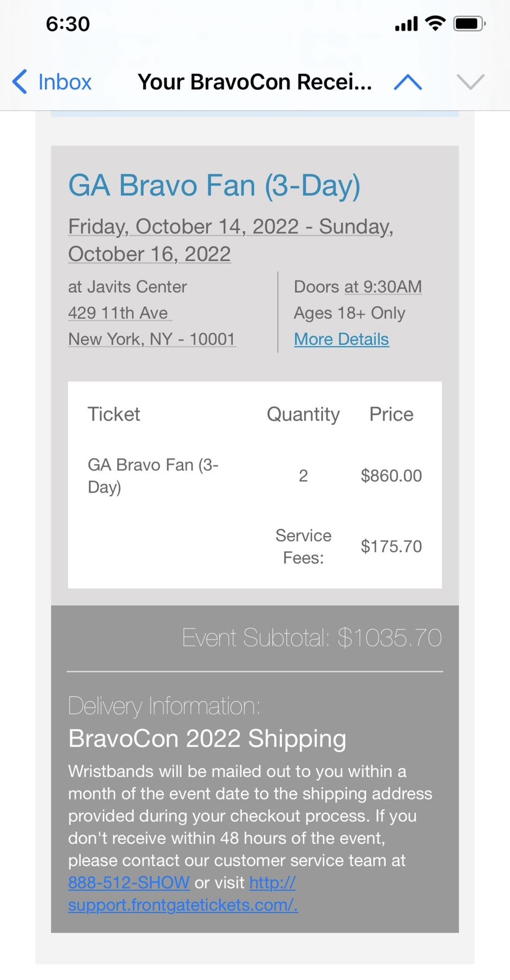Go to next message with down arrow
The image size is (510, 980).
470,82
